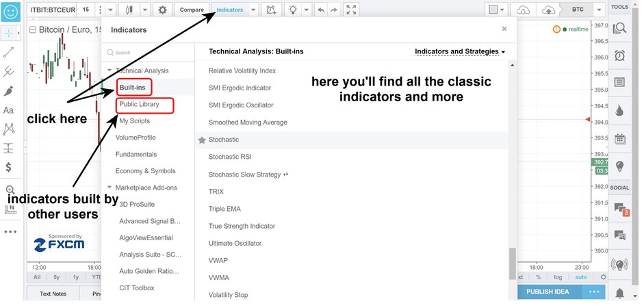Screen dimensions: 644x308
Task: Open chart settings gear icon
Action: point(162,10)
